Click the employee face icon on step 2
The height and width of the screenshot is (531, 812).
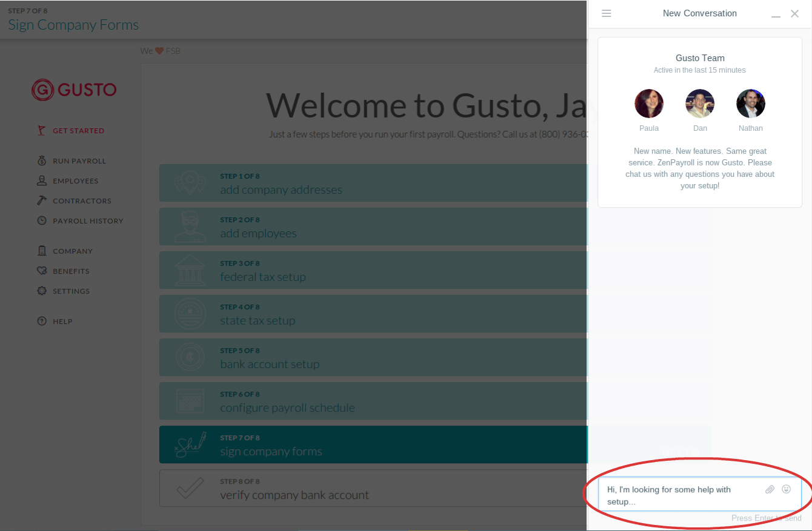point(190,226)
